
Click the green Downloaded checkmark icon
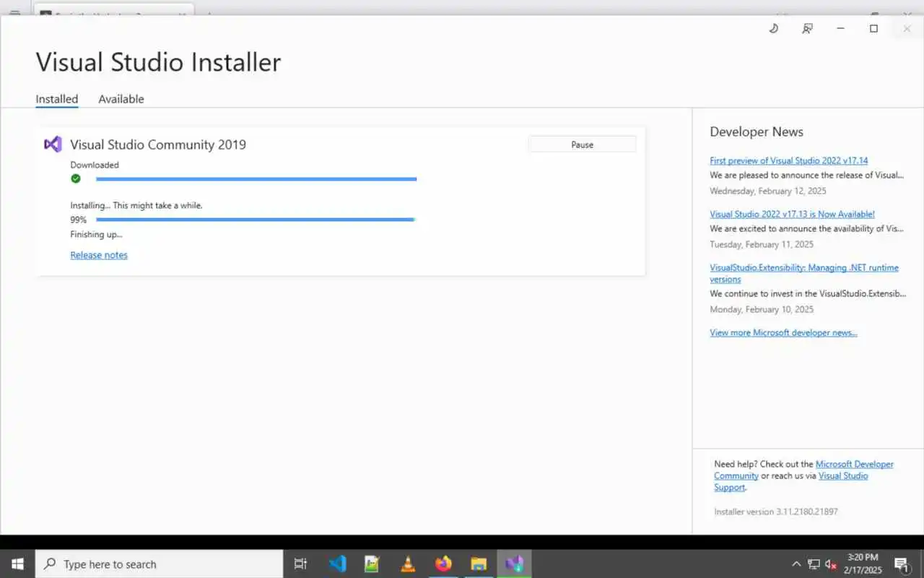click(x=76, y=178)
